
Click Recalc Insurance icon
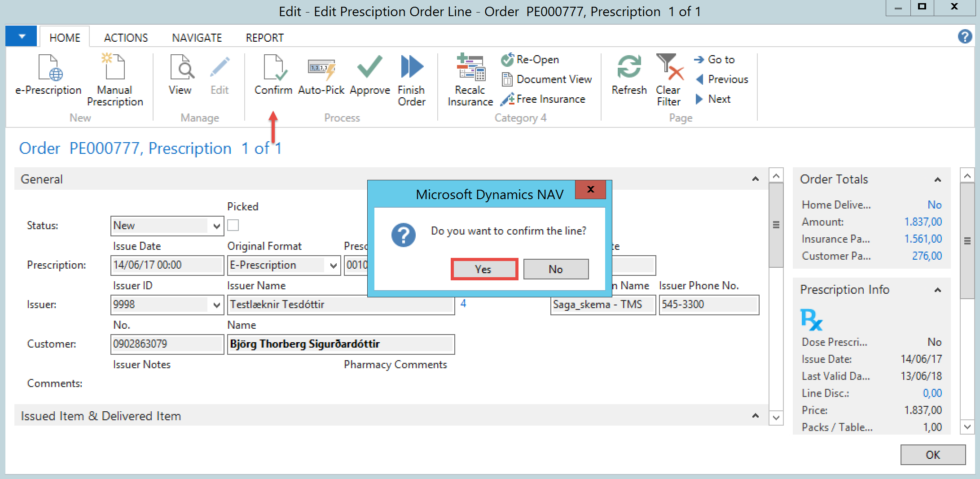tap(470, 68)
